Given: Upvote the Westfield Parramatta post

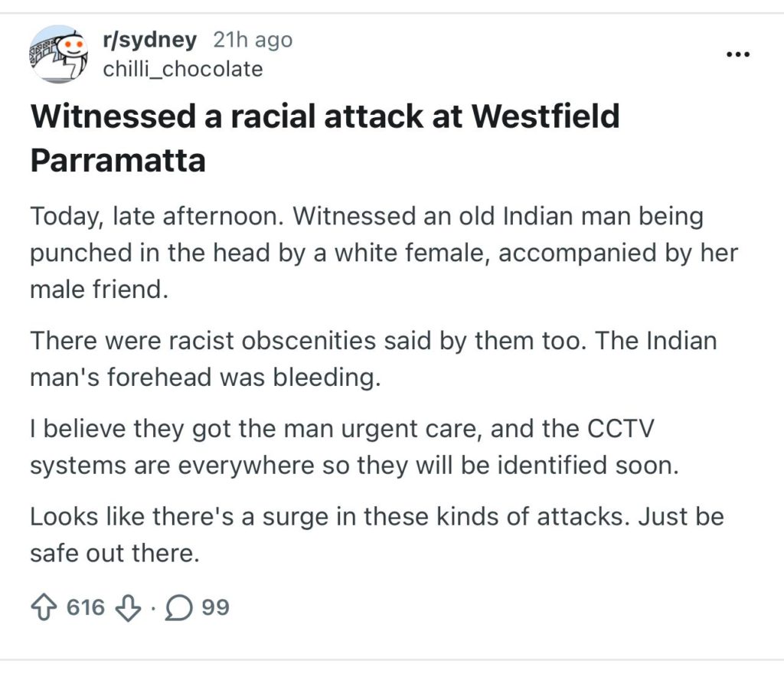Looking at the screenshot, I should pos(44,608).
